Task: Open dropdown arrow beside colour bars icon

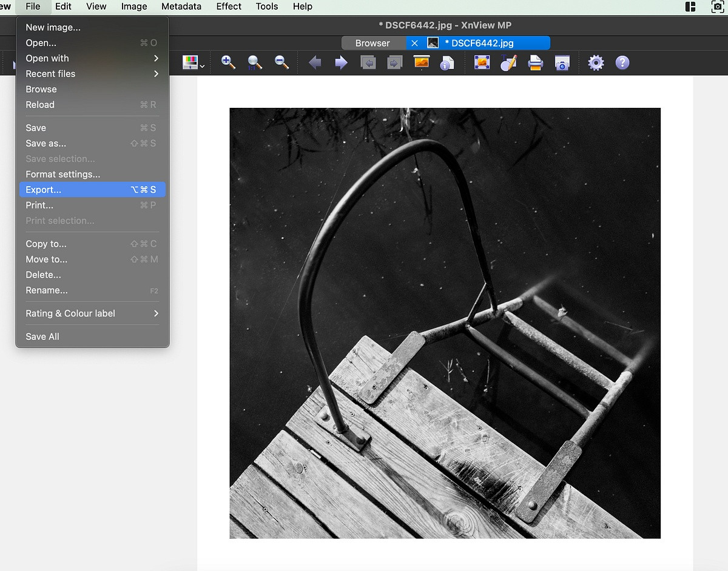Action: point(202,65)
